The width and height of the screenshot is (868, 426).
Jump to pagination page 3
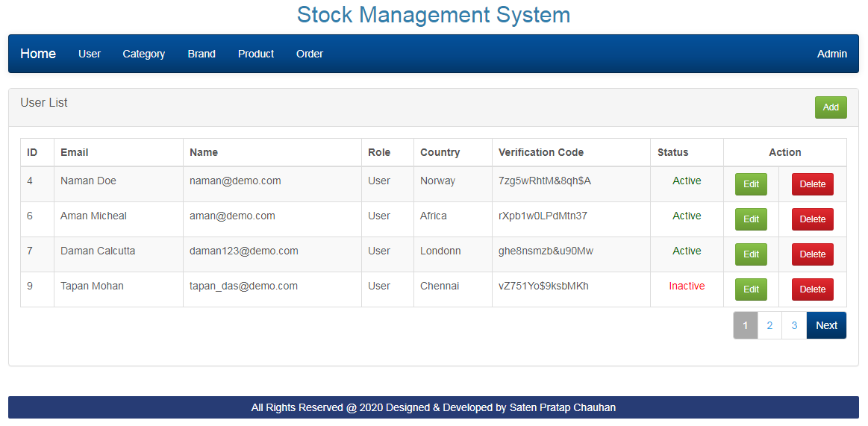tap(794, 325)
